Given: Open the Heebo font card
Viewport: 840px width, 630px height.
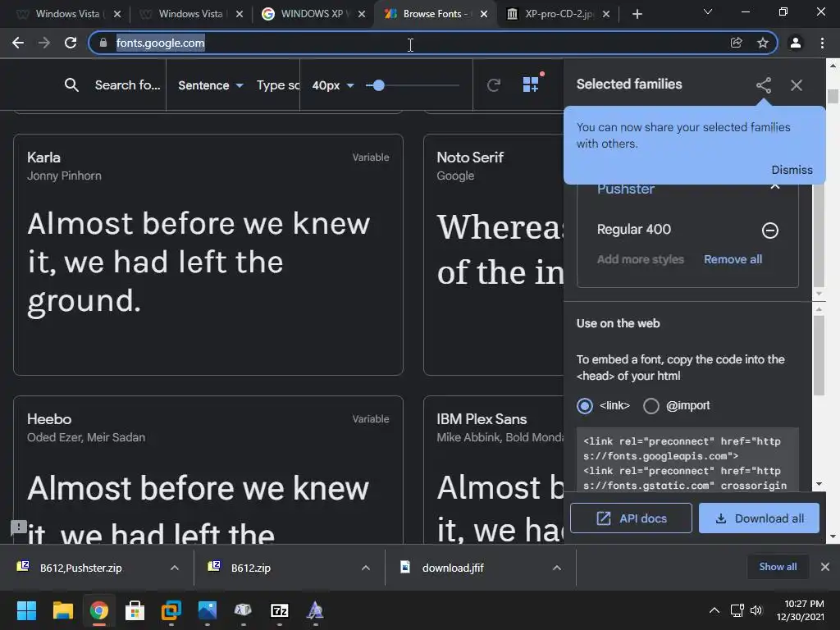Looking at the screenshot, I should point(208,470).
